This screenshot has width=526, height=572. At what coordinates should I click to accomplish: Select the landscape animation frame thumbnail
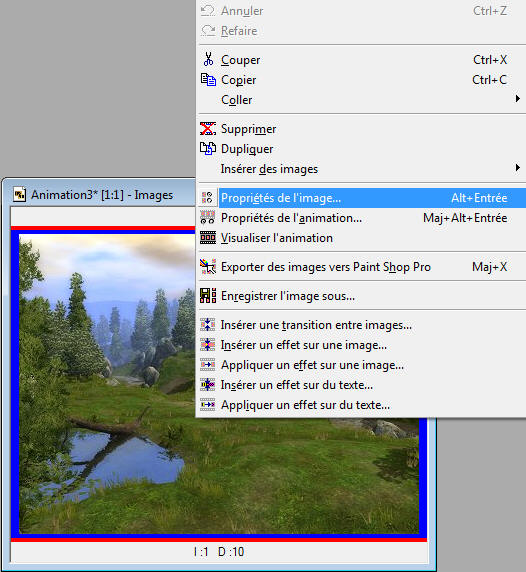(x=219, y=384)
